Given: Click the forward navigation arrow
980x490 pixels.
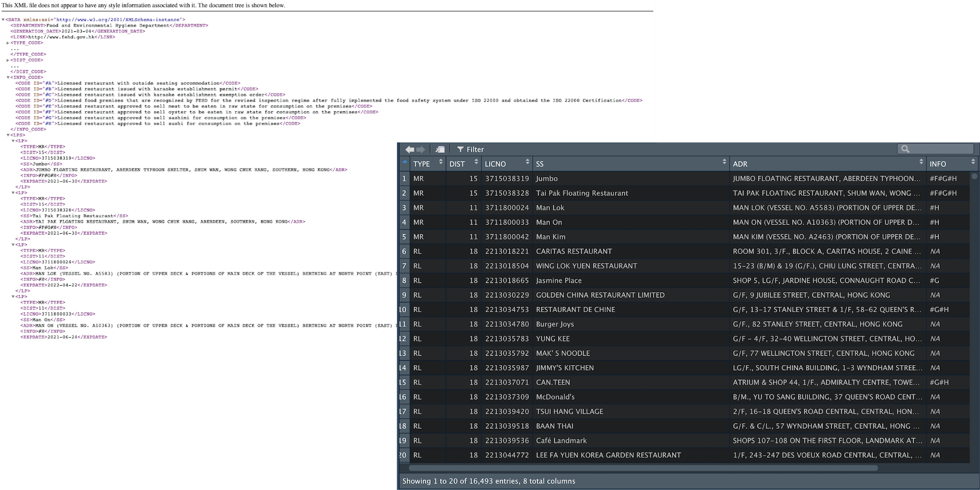Looking at the screenshot, I should tap(420, 149).
